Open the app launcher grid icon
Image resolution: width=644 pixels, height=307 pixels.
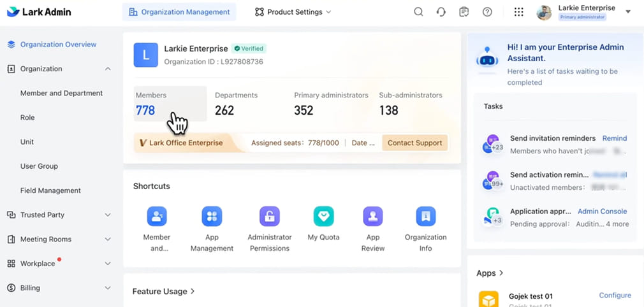(x=518, y=12)
